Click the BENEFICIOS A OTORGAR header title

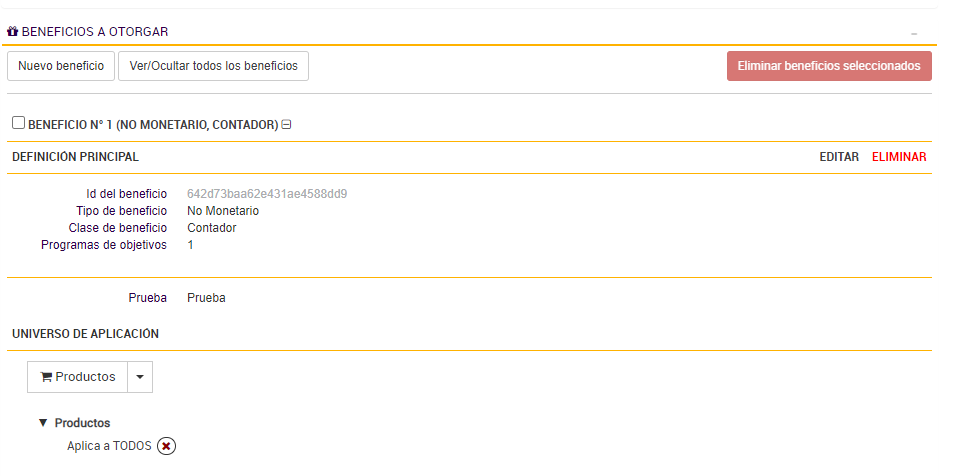tap(94, 32)
